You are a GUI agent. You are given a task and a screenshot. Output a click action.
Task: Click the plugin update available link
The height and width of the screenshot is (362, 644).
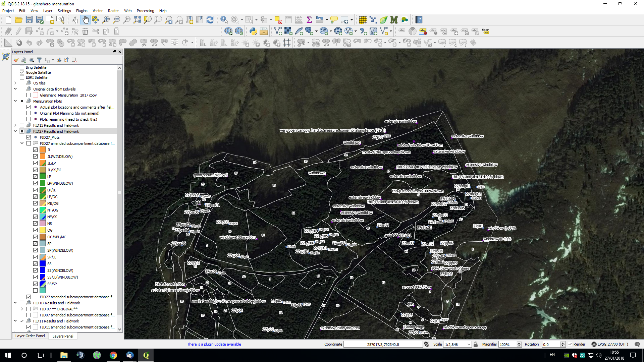[214, 344]
